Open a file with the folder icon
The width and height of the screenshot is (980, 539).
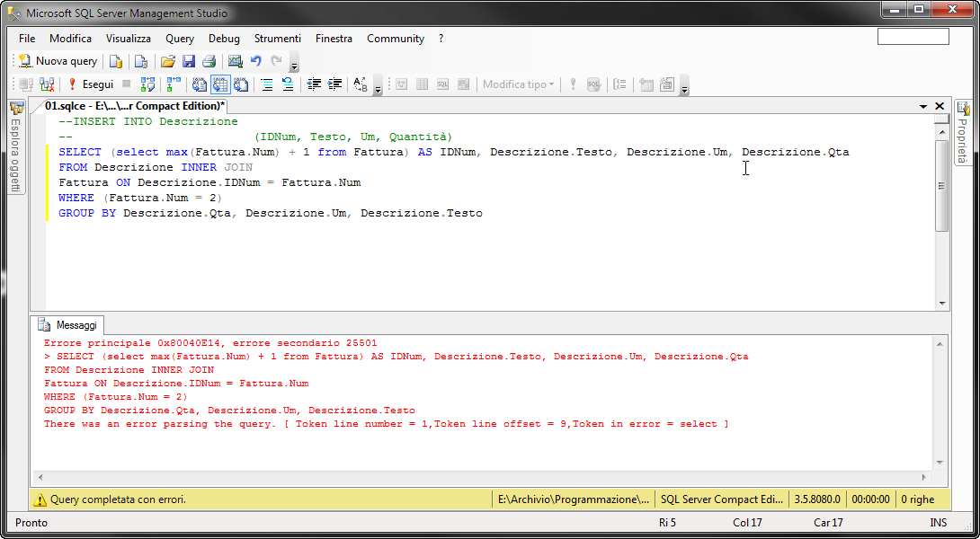(167, 61)
